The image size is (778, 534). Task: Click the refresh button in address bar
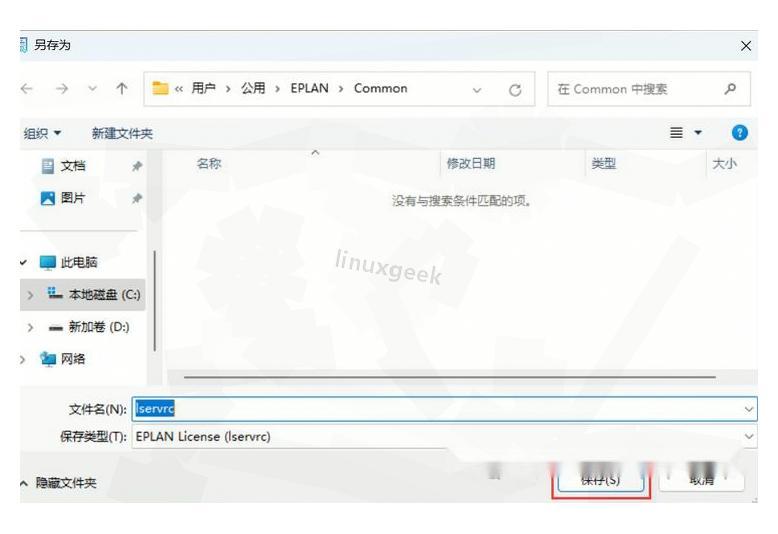click(515, 89)
